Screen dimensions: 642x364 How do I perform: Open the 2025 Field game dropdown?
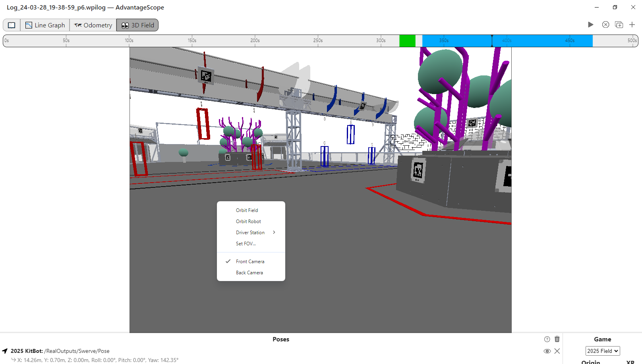pyautogui.click(x=602, y=351)
